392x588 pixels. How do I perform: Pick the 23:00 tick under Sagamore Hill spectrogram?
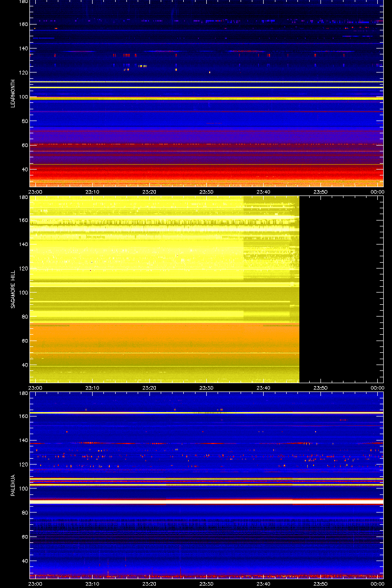(36, 388)
